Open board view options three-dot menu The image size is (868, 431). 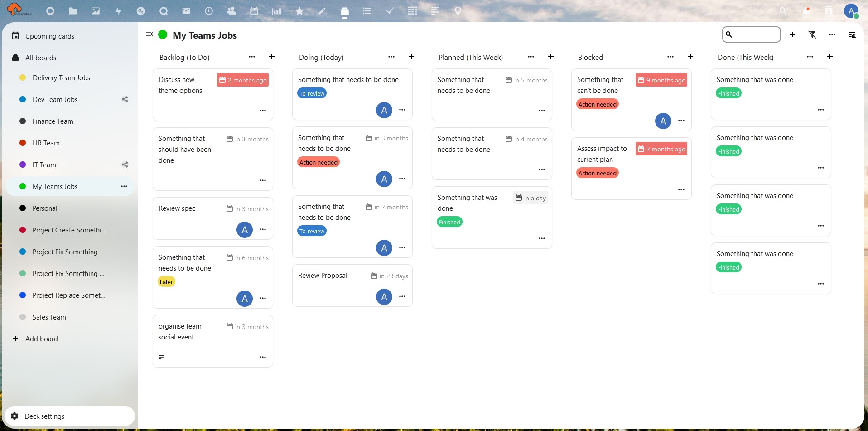tap(832, 34)
